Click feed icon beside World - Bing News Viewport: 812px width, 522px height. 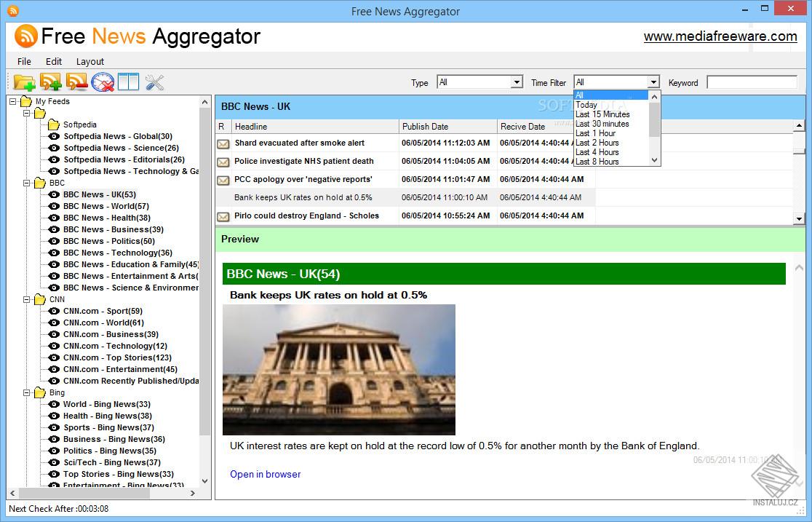pos(54,404)
